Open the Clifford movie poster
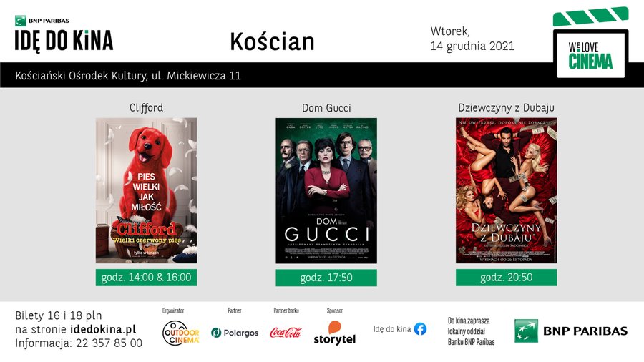 (146, 190)
